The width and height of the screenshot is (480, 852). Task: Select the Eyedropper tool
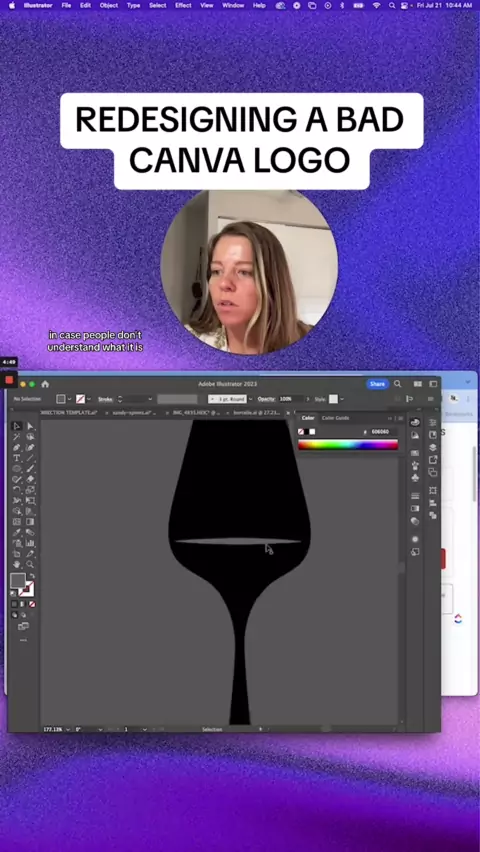click(17, 532)
